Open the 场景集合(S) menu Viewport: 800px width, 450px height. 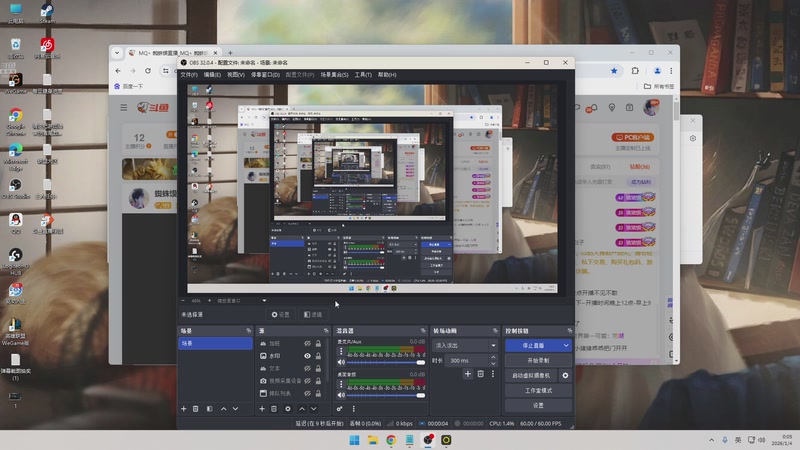point(334,75)
